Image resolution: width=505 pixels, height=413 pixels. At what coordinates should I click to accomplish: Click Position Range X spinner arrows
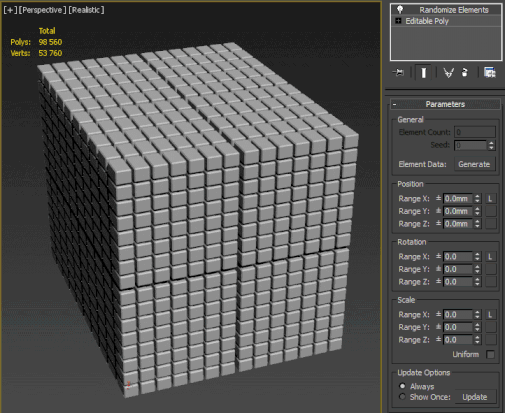[x=477, y=199]
